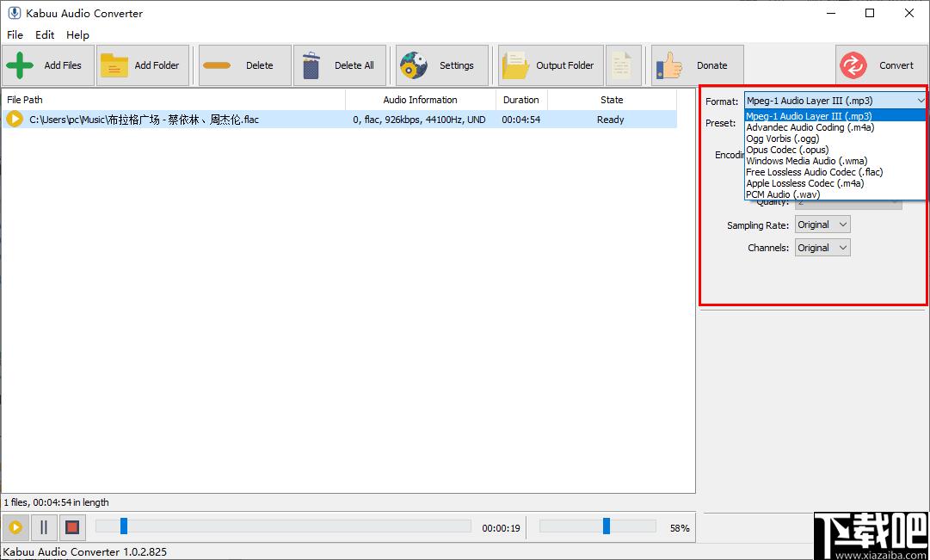Click the playback seek slider handle

123,526
